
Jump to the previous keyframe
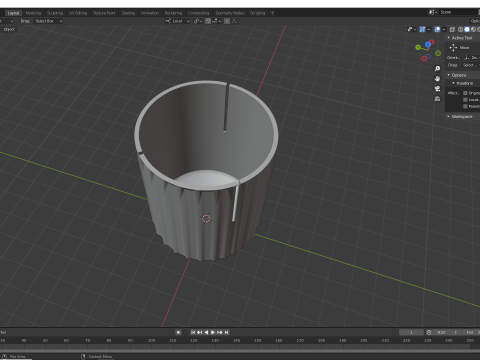(x=200, y=332)
